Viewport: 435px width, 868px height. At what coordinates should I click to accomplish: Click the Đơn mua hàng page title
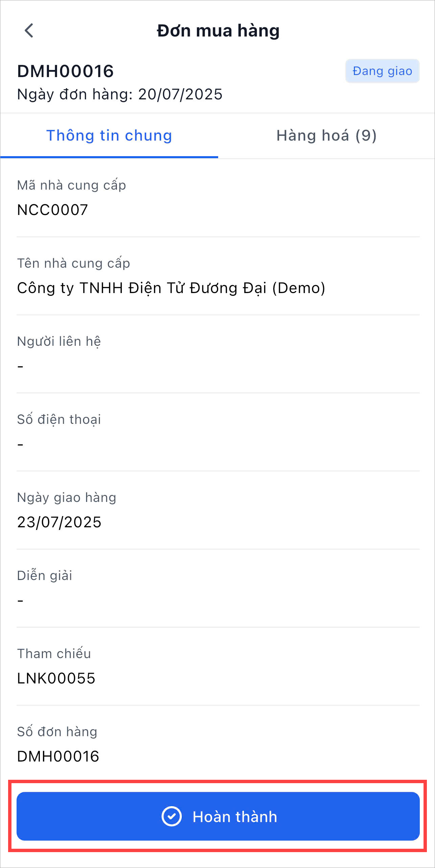(x=218, y=31)
